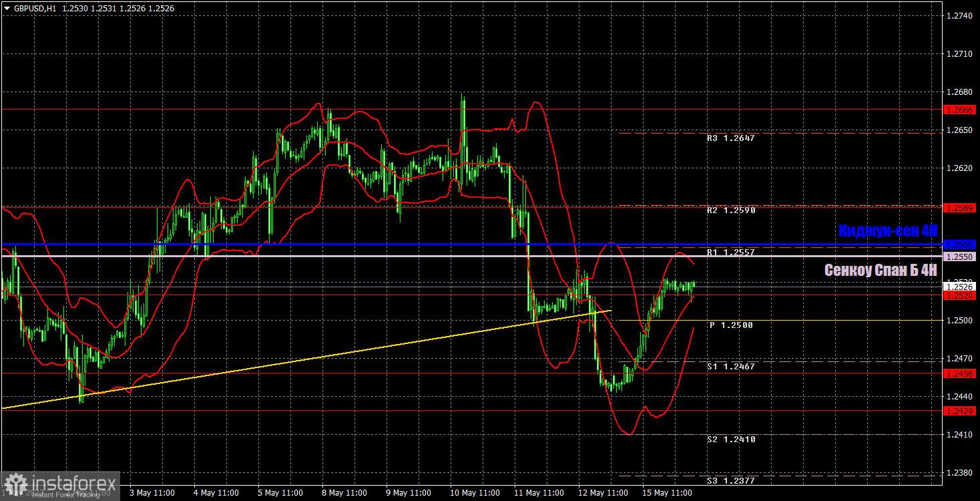This screenshot has width=980, height=501.
Task: Click the R2 1.2590 pivot label
Action: tap(730, 210)
